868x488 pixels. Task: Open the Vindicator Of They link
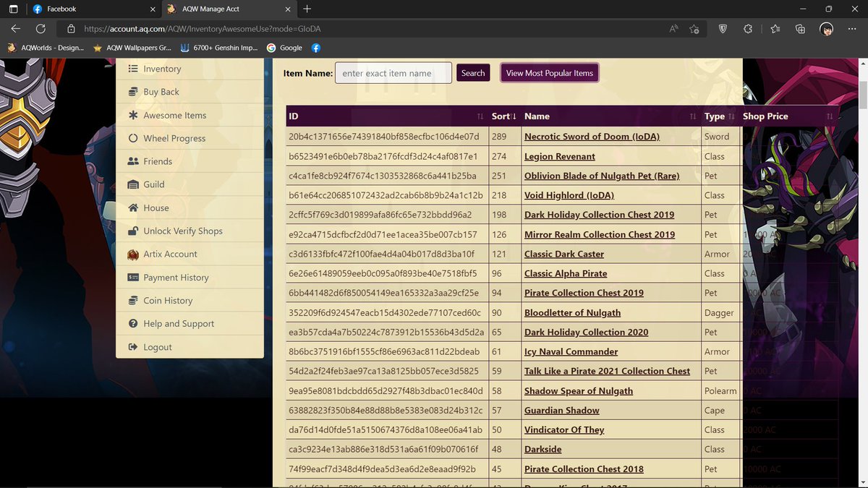[x=564, y=429]
